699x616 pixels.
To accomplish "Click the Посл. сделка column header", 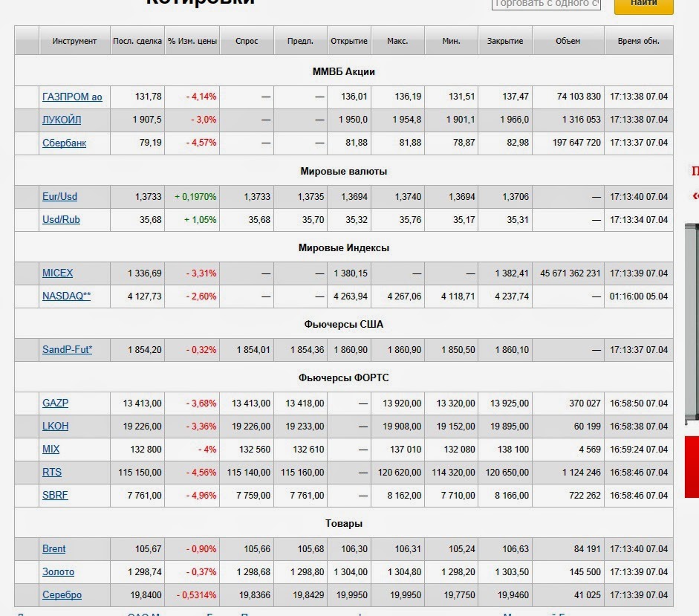I will click(137, 41).
